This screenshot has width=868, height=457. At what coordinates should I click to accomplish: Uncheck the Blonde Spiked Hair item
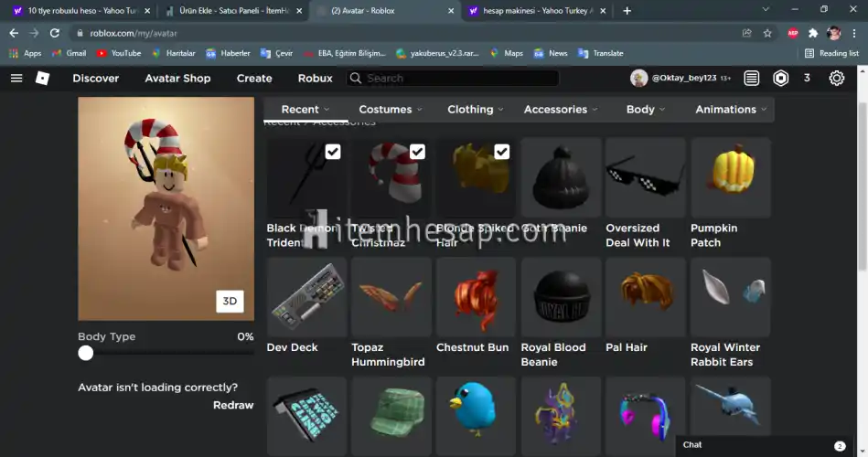pos(501,152)
